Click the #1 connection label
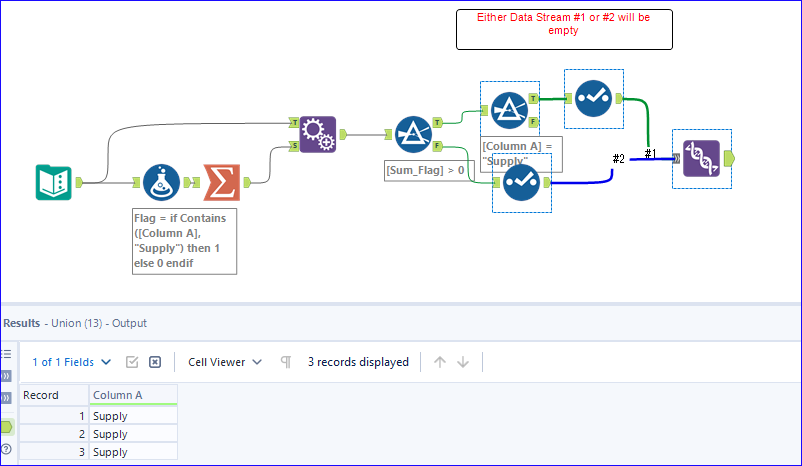 [650, 153]
